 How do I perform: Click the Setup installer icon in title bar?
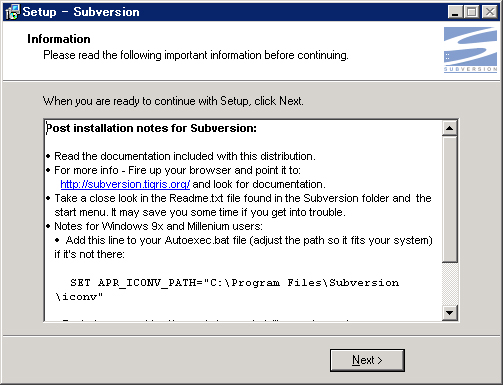click(13, 12)
